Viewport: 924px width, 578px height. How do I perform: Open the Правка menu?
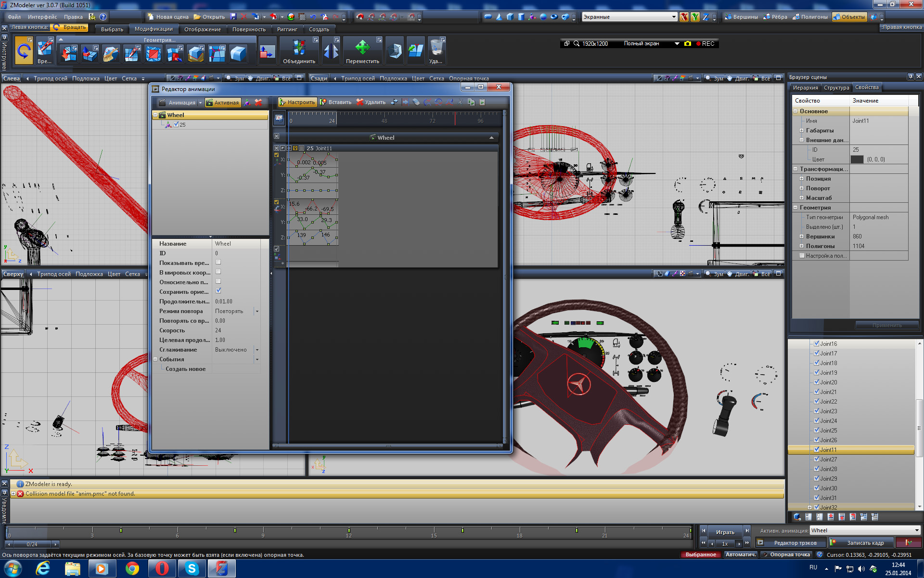click(73, 17)
